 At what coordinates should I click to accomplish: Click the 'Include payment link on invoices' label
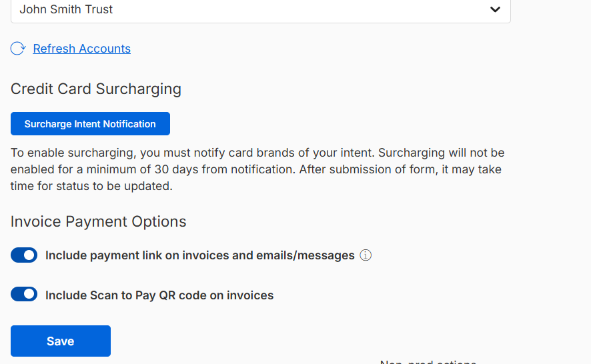pos(199,255)
